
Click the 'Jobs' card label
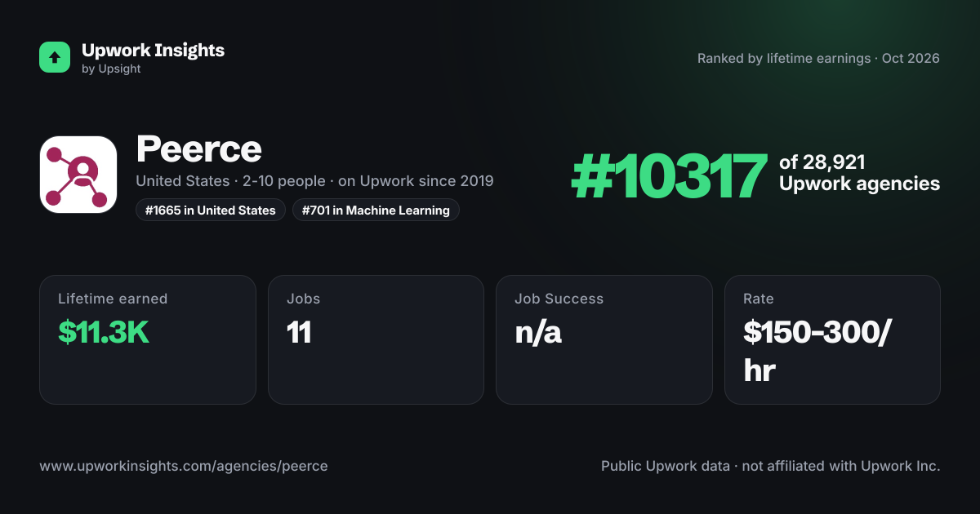304,299
